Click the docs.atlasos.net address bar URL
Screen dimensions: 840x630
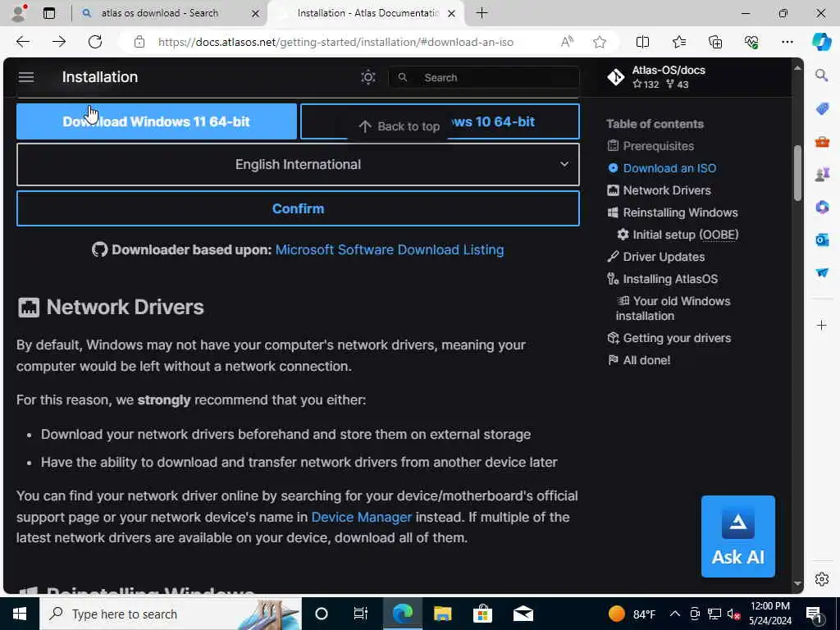click(336, 42)
